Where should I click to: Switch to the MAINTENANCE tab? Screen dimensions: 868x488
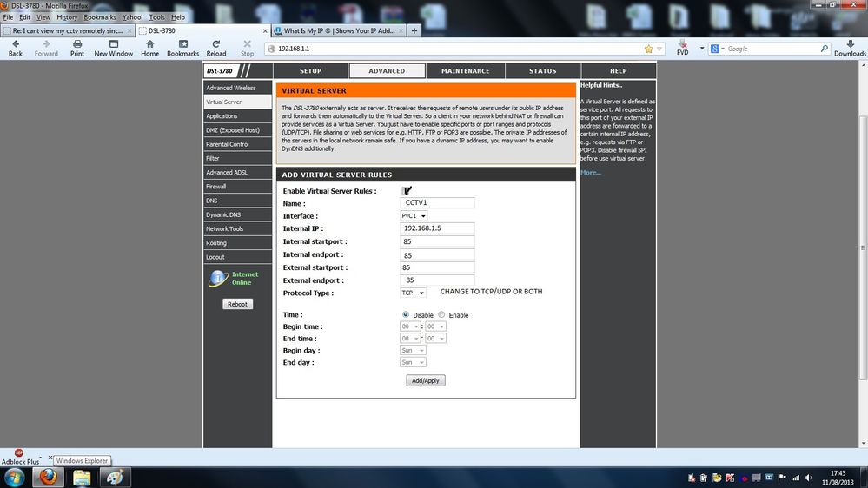pos(466,71)
